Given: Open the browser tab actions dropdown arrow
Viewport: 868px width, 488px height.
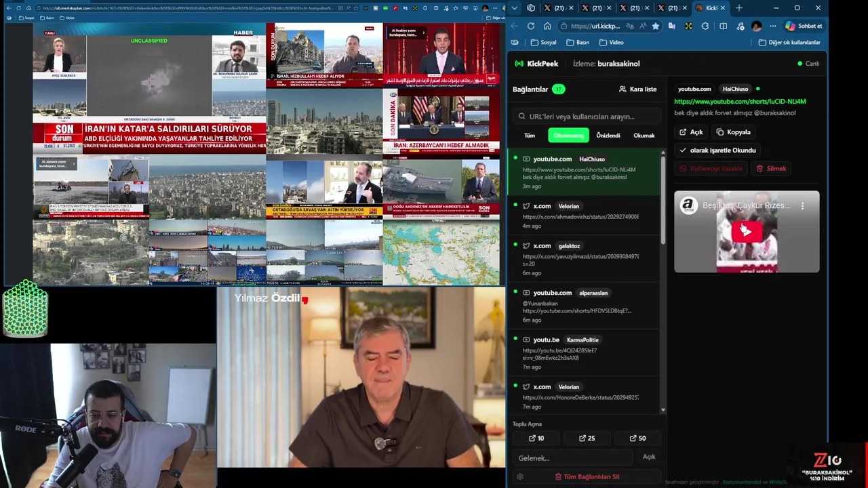Looking at the screenshot, I should [515, 8].
